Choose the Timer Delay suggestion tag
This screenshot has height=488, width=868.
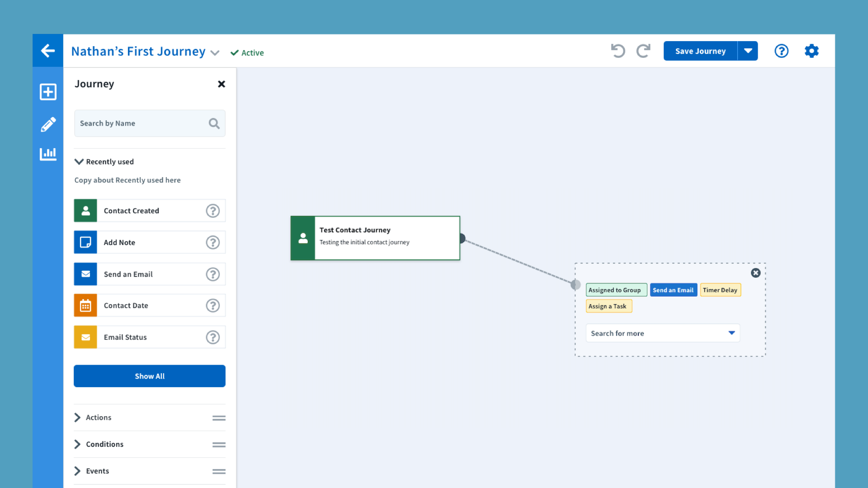[x=720, y=290]
